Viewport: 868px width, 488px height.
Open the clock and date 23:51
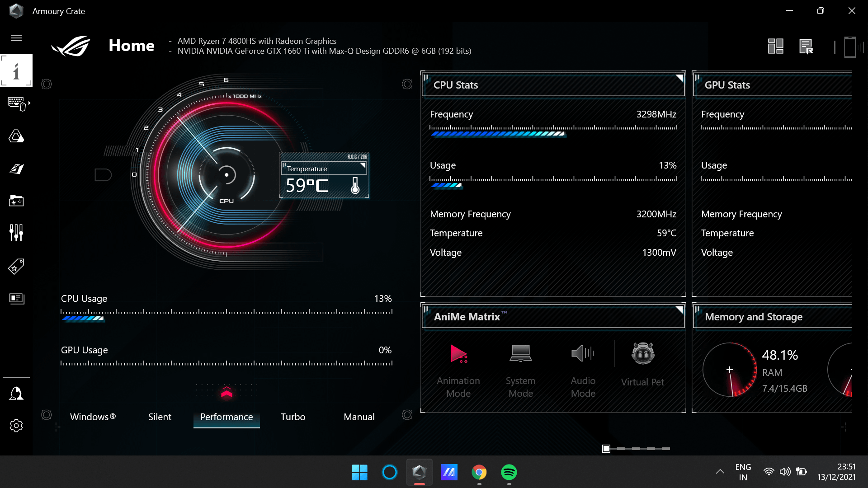pos(836,472)
